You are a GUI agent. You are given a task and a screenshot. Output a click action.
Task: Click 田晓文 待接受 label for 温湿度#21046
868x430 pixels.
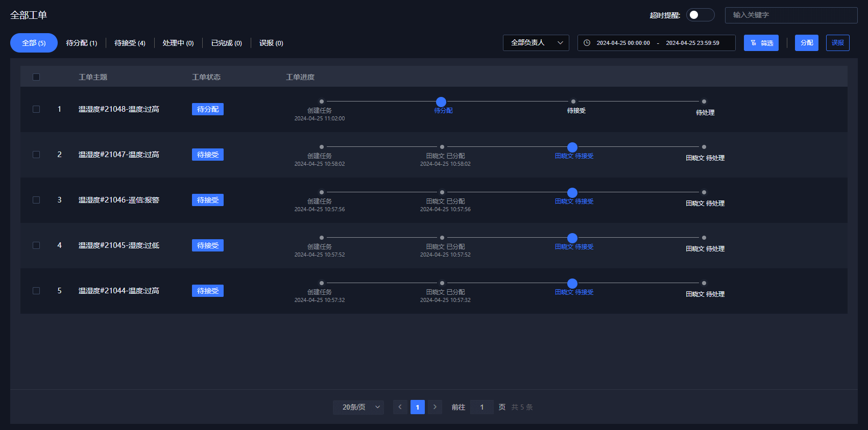tap(574, 201)
